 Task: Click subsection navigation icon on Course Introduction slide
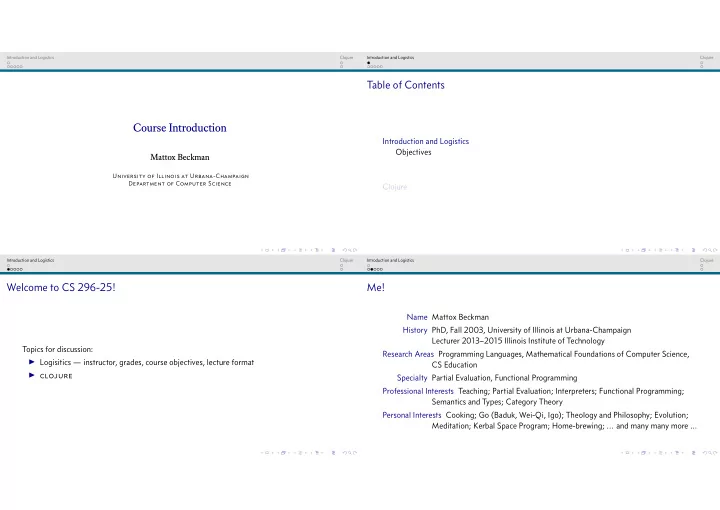[x=300, y=250]
